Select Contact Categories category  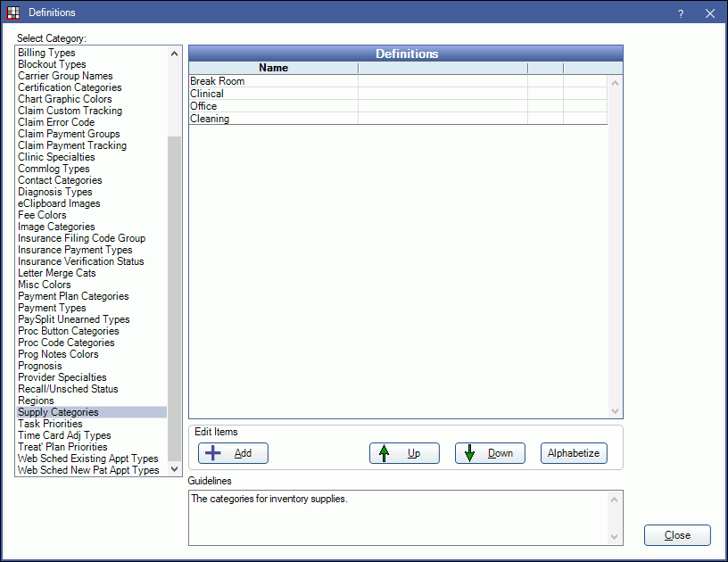click(x=92, y=180)
